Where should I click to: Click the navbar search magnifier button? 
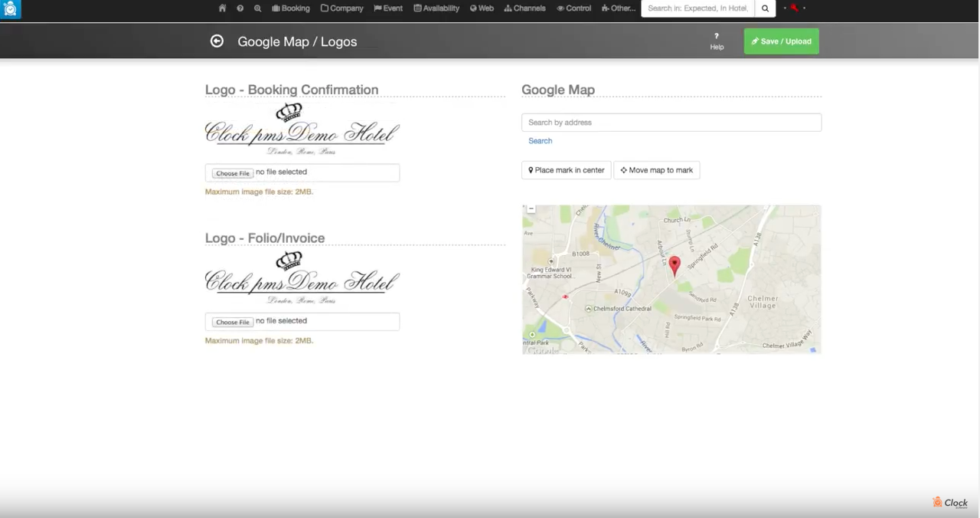coord(765,8)
